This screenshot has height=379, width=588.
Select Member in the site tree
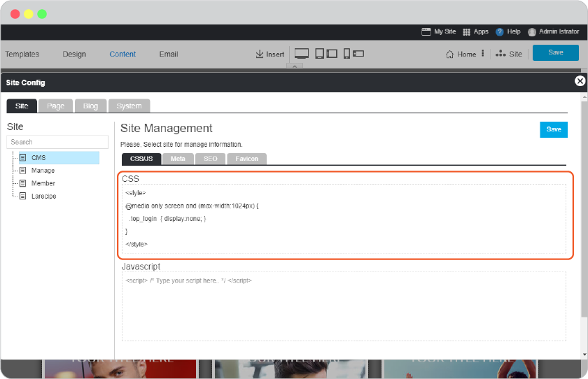coord(43,183)
